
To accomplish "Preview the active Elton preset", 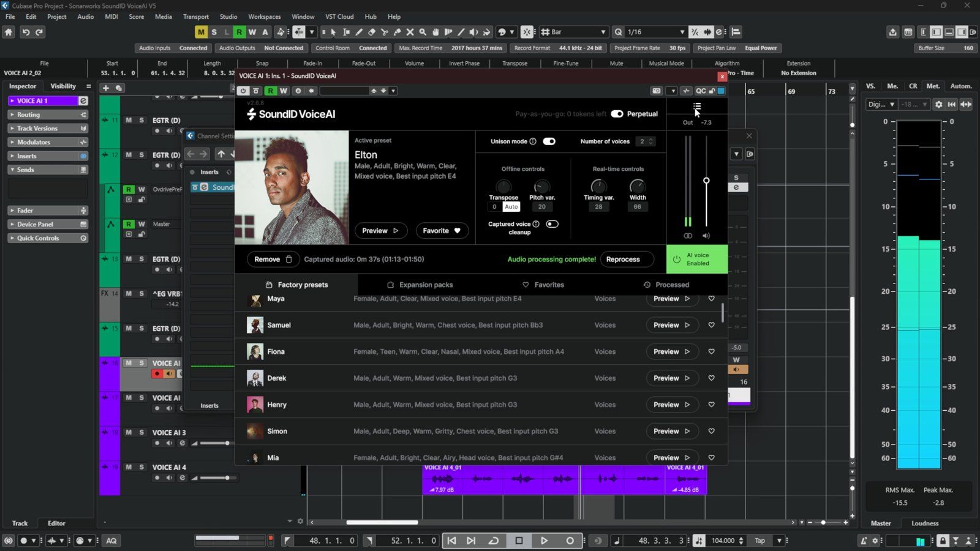I will click(380, 231).
